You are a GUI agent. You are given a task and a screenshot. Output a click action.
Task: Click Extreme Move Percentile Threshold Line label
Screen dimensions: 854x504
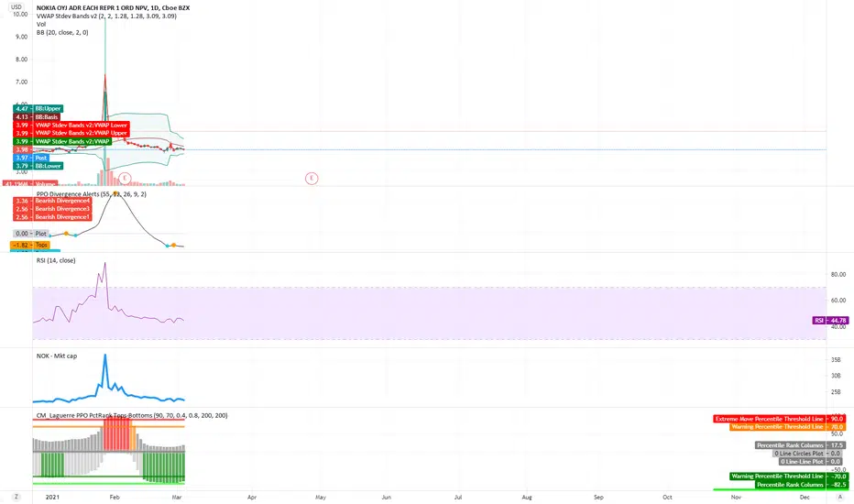tap(780, 419)
